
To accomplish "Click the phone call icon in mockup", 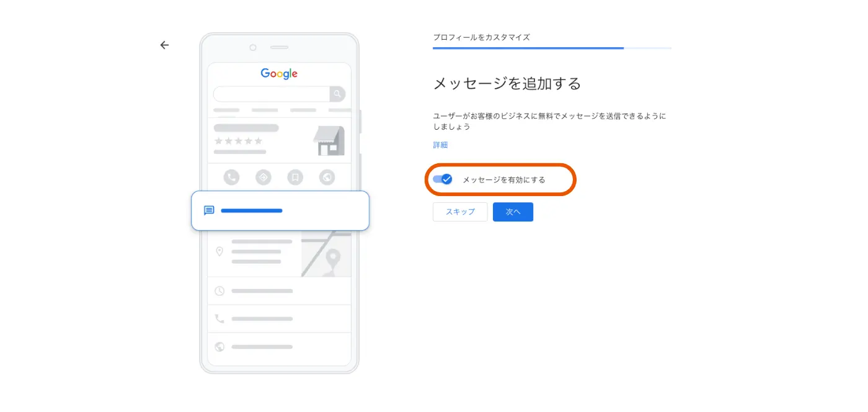I will tap(231, 177).
